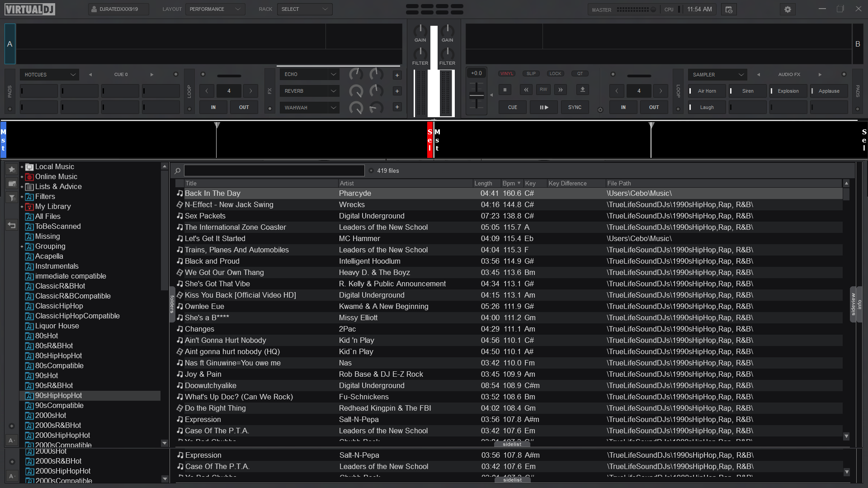Viewport: 868px width, 488px height.
Task: Click next hotcue page arrow on deck A
Action: coord(152,75)
